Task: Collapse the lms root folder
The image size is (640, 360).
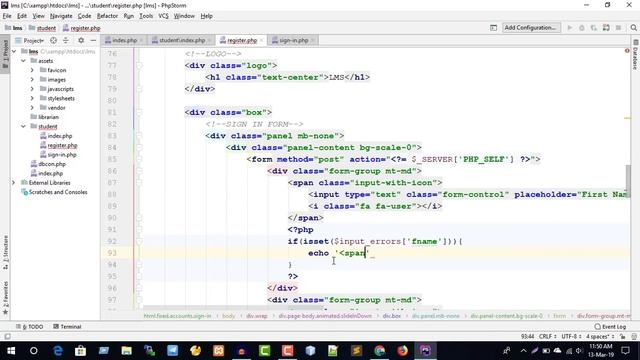Action: [x=14, y=51]
